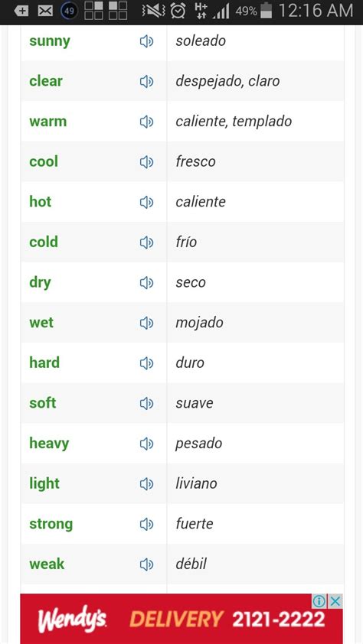The height and width of the screenshot is (644, 363).
Task: Play audio for hard
Action: pyautogui.click(x=146, y=363)
